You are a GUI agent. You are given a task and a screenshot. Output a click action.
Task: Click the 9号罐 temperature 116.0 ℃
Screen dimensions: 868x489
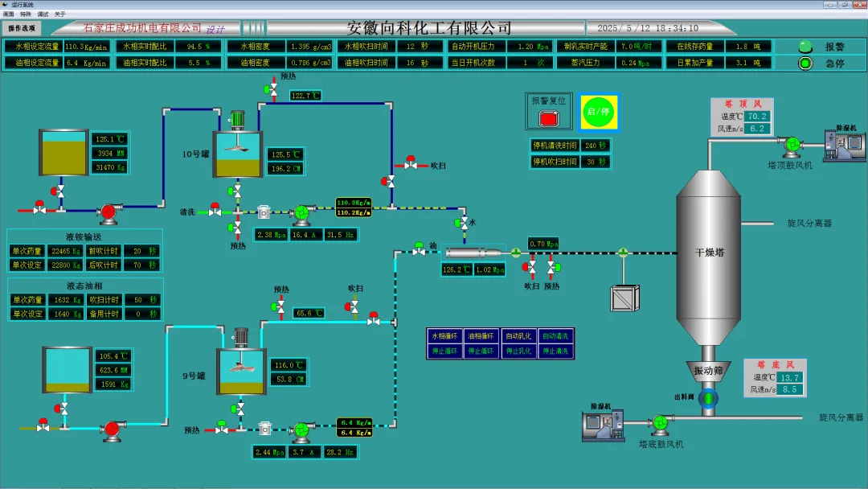coord(289,365)
